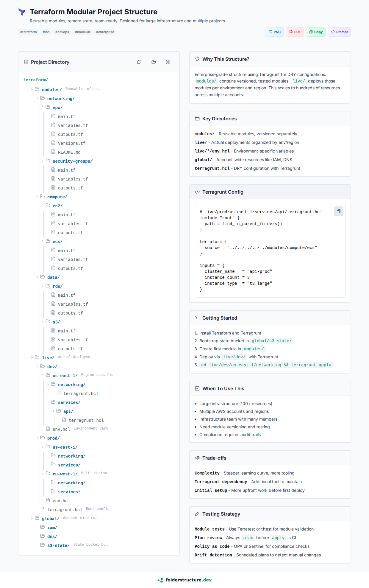The height and width of the screenshot is (588, 369).
Task: Export the structure as PNG
Action: tap(274, 32)
